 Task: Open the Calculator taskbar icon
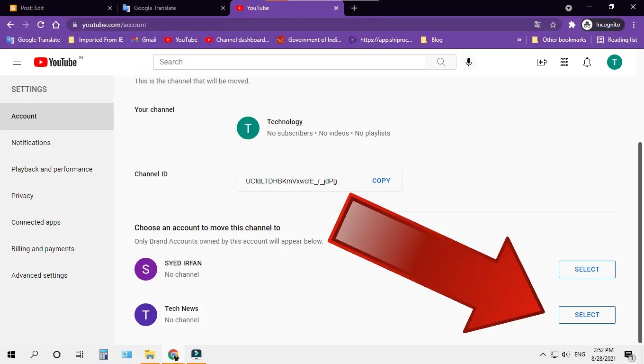point(103,355)
